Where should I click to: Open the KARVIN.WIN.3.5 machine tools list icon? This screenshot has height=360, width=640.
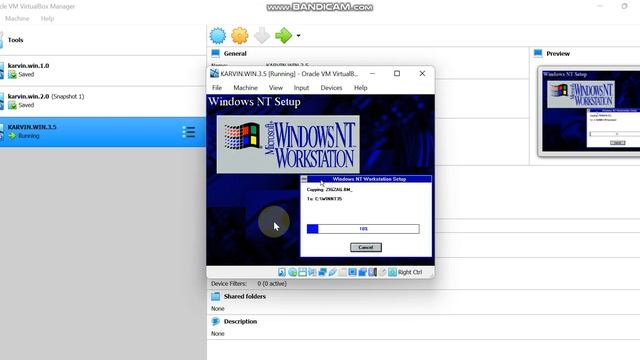pyautogui.click(x=189, y=132)
